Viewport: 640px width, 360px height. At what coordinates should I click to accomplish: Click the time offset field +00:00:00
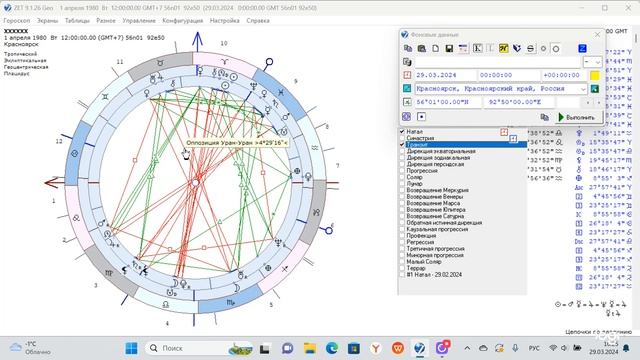(564, 75)
